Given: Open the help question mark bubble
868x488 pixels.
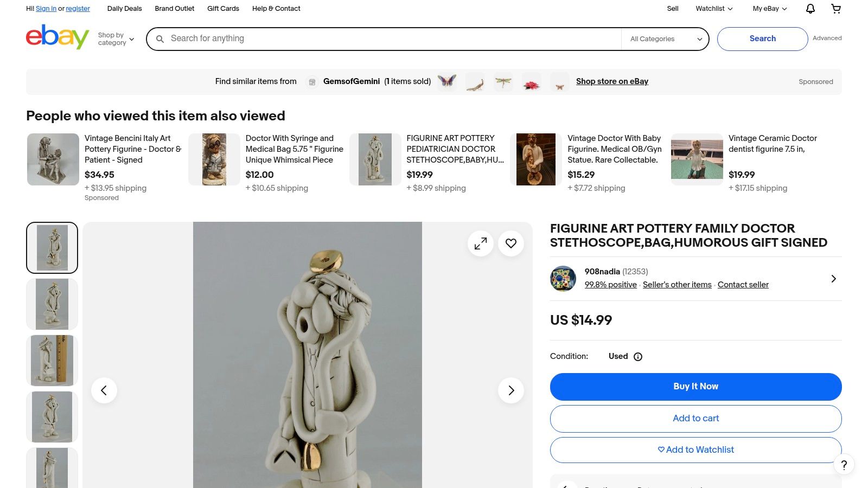Looking at the screenshot, I should (843, 465).
